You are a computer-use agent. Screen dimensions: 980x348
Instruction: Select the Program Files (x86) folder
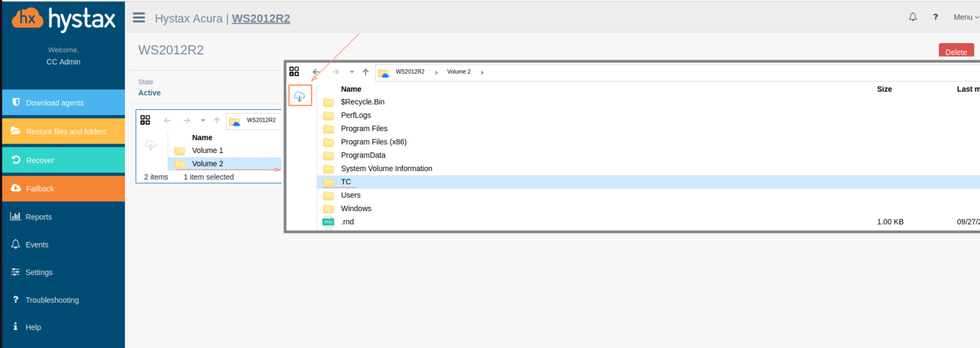pyautogui.click(x=648, y=142)
